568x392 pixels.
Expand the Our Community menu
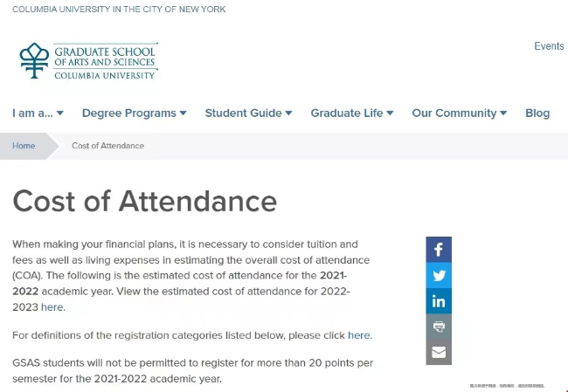tap(459, 113)
